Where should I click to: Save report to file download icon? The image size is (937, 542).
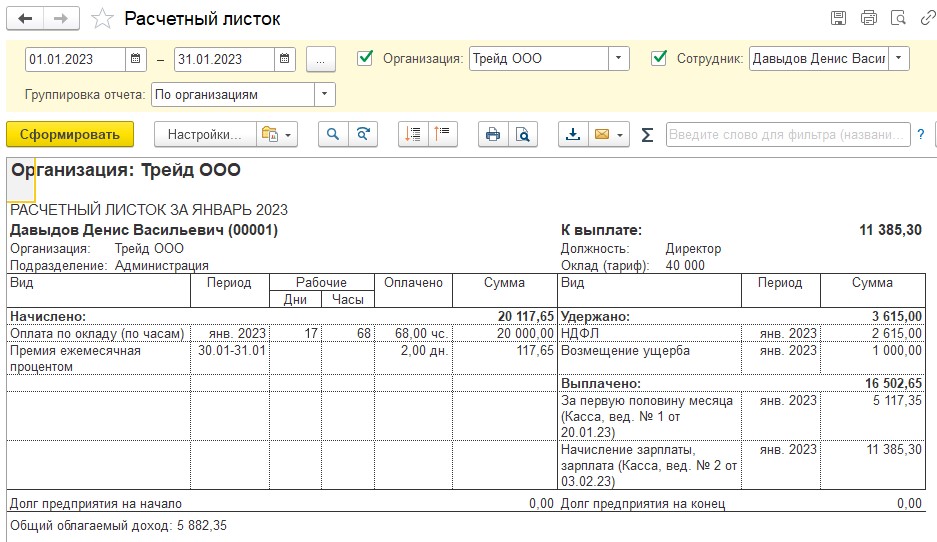pyautogui.click(x=573, y=134)
